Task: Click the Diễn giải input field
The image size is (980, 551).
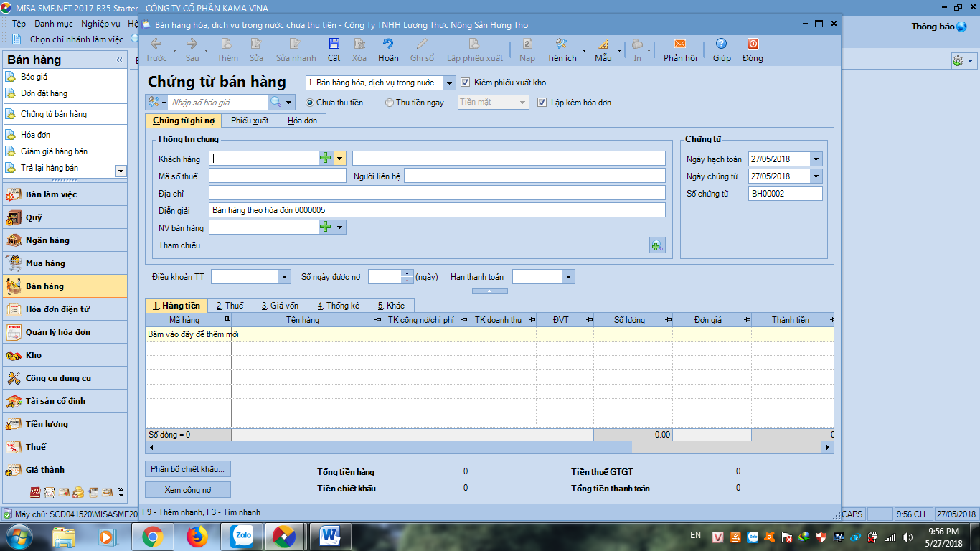Action: [x=437, y=210]
